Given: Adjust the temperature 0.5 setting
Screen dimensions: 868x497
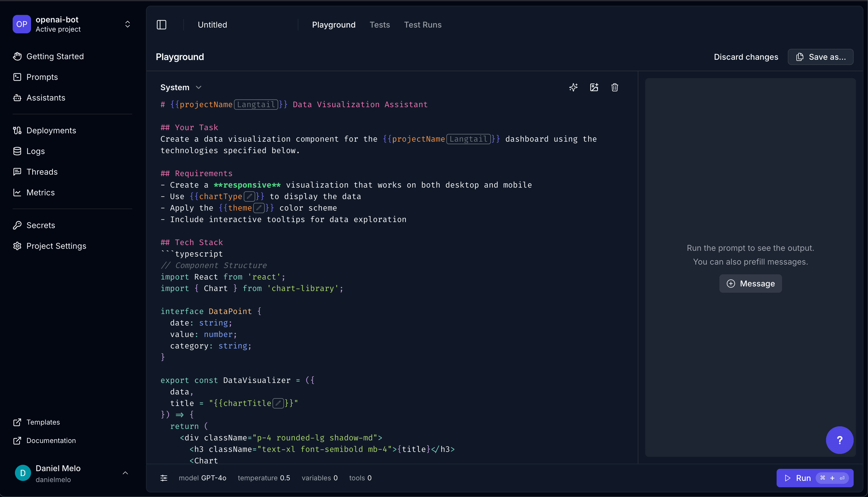Looking at the screenshot, I should pos(264,478).
